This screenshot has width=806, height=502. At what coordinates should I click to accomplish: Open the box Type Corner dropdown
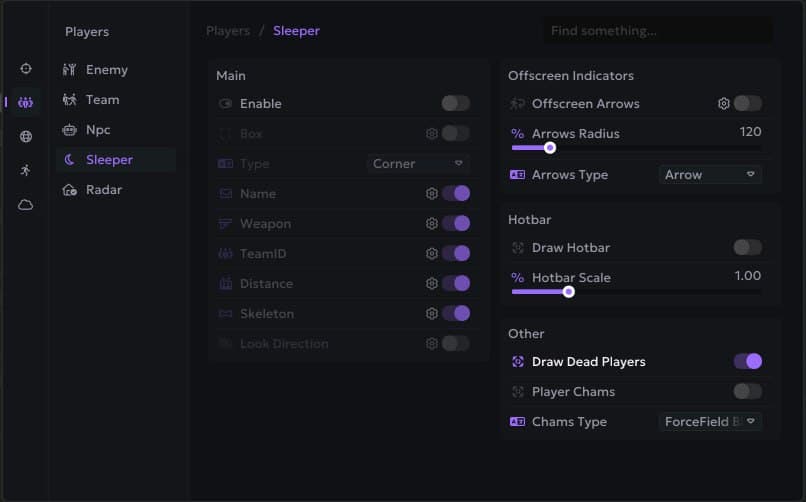pyautogui.click(x=418, y=163)
